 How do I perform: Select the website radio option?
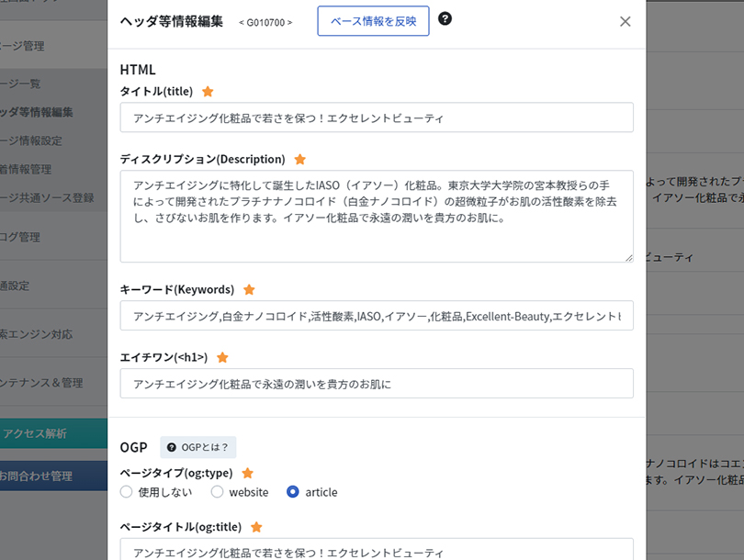[x=218, y=492]
